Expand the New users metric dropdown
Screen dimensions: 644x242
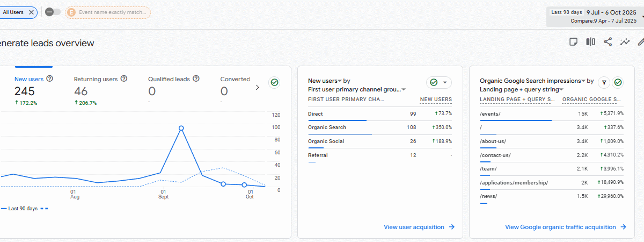click(x=340, y=81)
